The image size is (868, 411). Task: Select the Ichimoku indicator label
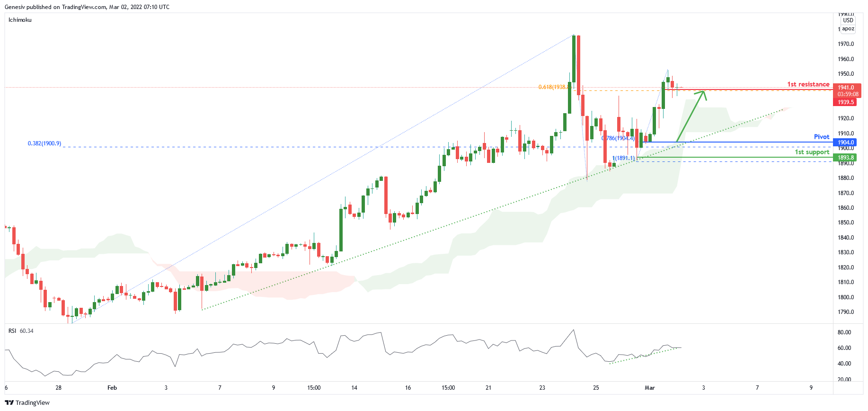(20, 20)
